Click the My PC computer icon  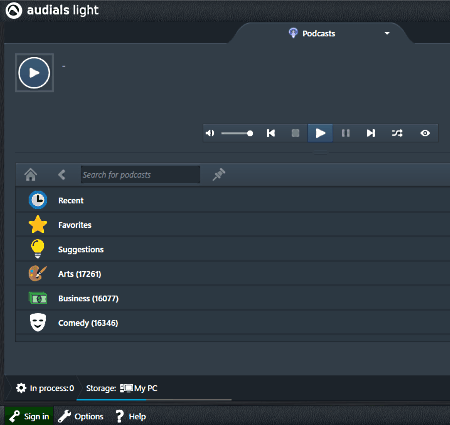[x=126, y=388]
